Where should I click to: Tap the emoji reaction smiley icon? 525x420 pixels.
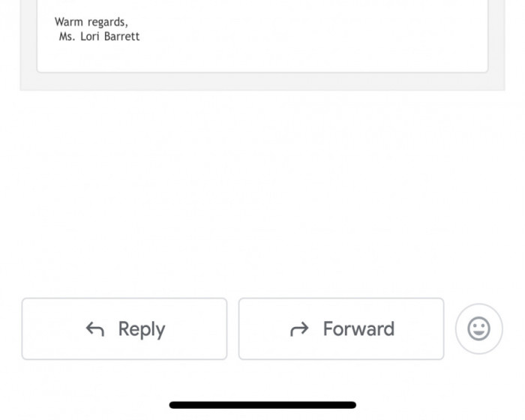click(x=478, y=328)
